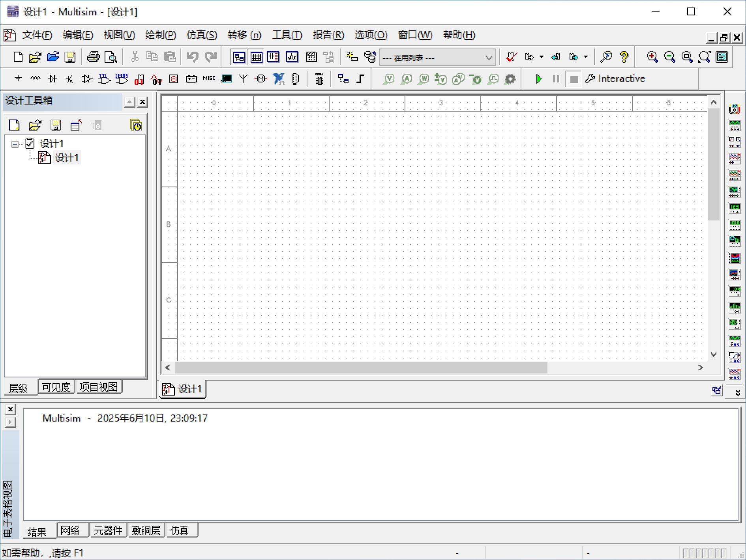Image resolution: width=746 pixels, height=560 pixels.
Task: Select the Oscilloscope instrument icon
Action: point(735,158)
